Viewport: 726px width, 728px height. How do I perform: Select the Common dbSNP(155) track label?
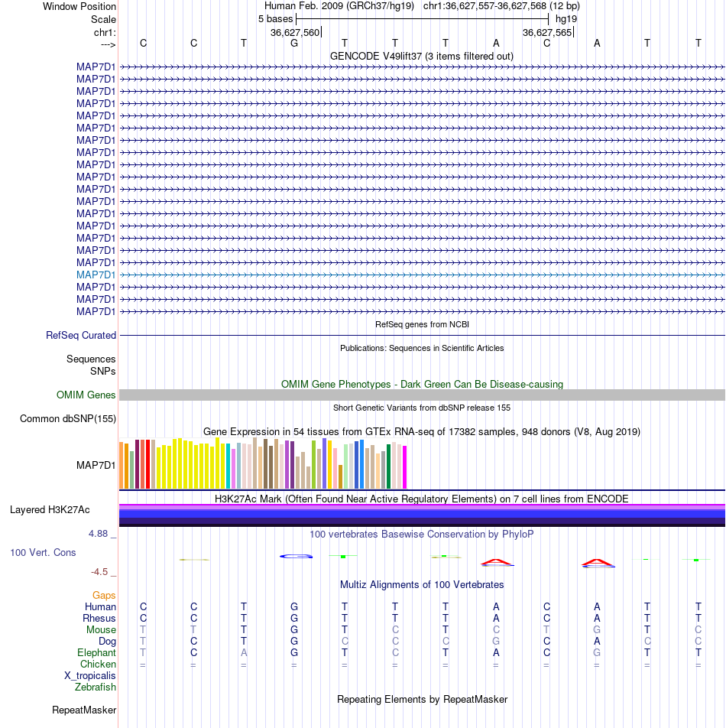pyautogui.click(x=68, y=418)
